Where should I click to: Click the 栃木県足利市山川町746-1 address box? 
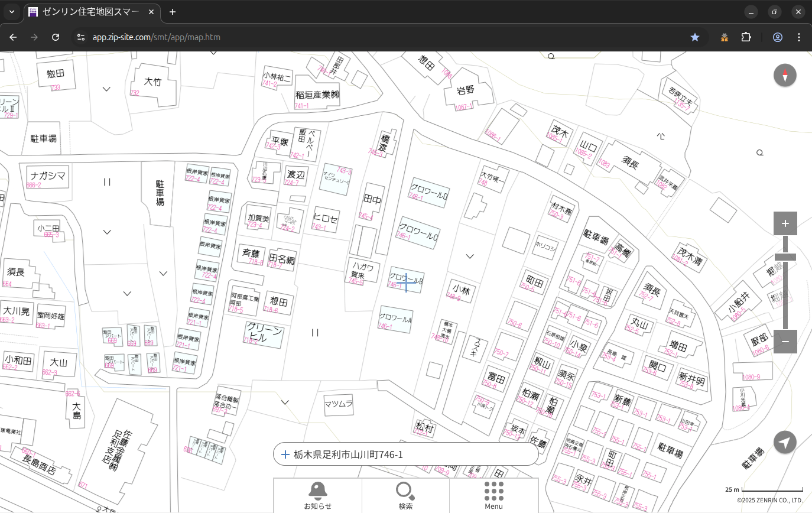pyautogui.click(x=405, y=454)
